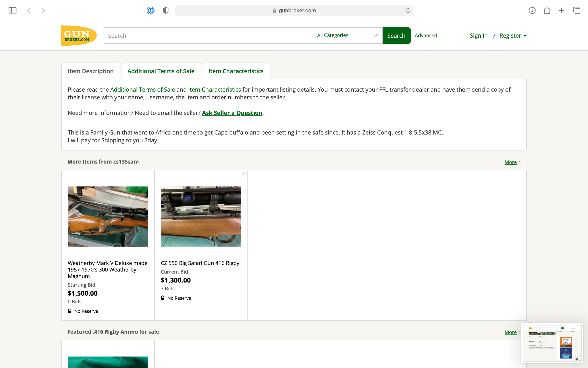Switch to the Additional Terms of Sale tab
This screenshot has width=588, height=368.
pyautogui.click(x=161, y=71)
